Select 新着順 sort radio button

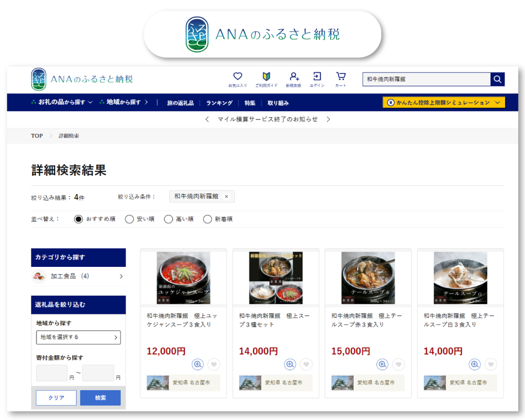[x=208, y=219]
